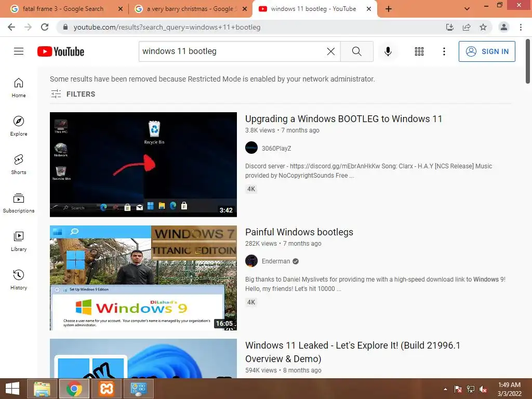Screen dimensions: 532x399
Task: Open 3060PlayZ channel avatar
Action: 251,148
